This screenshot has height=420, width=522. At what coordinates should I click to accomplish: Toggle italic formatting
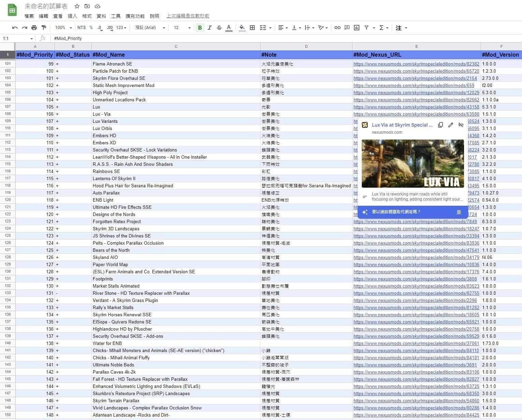(x=209, y=28)
